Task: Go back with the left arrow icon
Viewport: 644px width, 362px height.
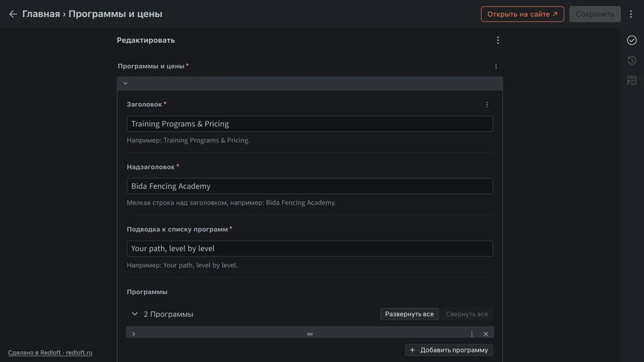Action: pos(13,14)
